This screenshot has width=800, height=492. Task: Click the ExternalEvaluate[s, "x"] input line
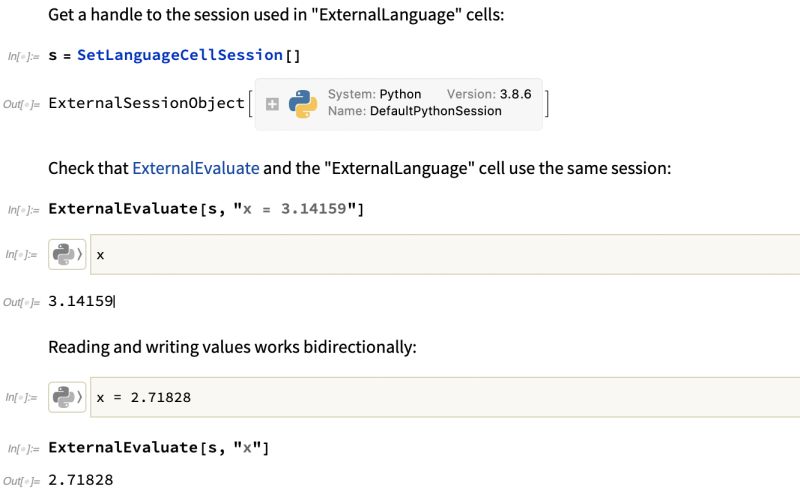160,447
